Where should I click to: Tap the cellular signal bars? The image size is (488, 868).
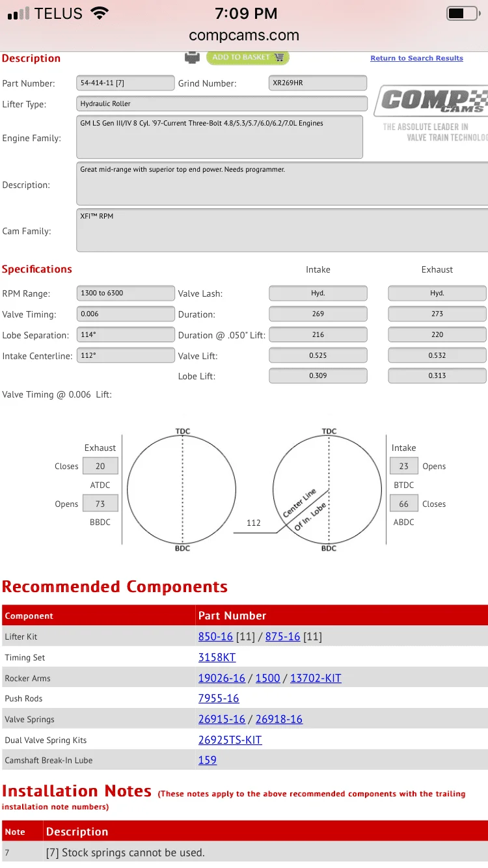point(19,14)
